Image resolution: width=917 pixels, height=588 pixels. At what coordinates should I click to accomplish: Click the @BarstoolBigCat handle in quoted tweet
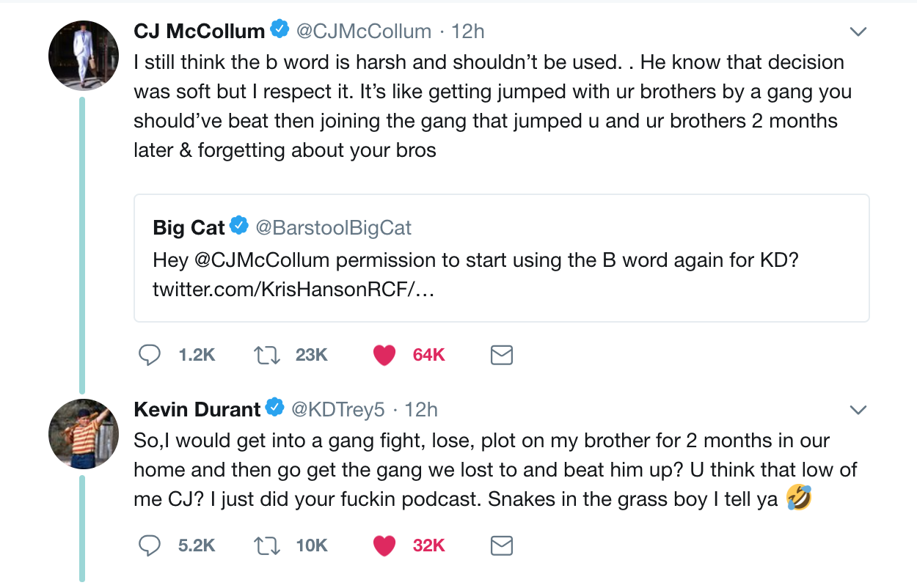coord(333,227)
